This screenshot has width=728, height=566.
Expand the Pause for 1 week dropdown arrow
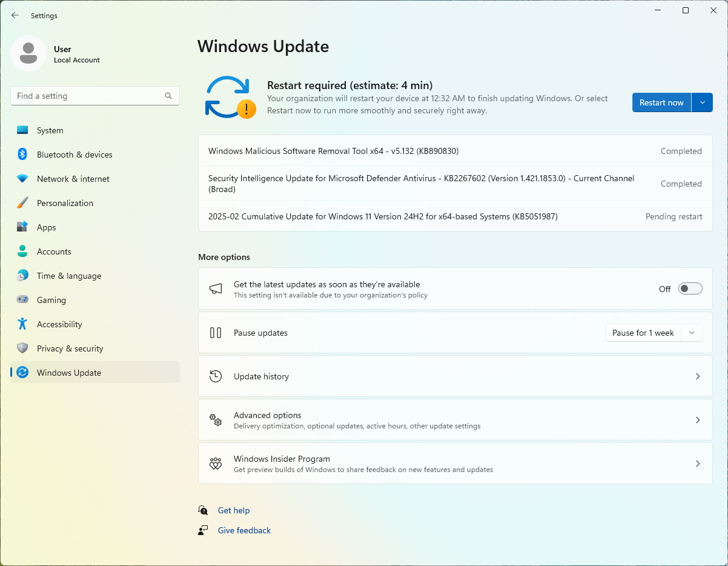pos(692,333)
